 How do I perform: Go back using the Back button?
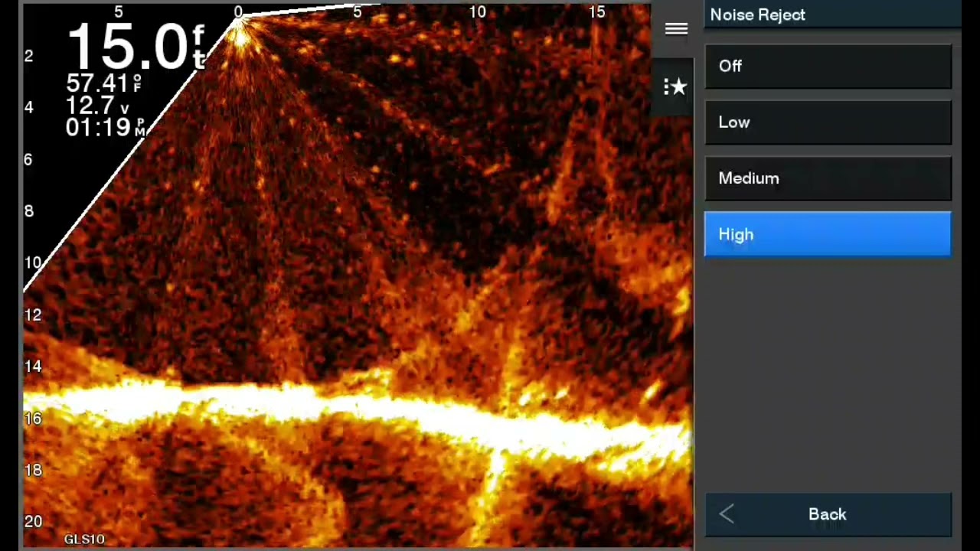[828, 514]
